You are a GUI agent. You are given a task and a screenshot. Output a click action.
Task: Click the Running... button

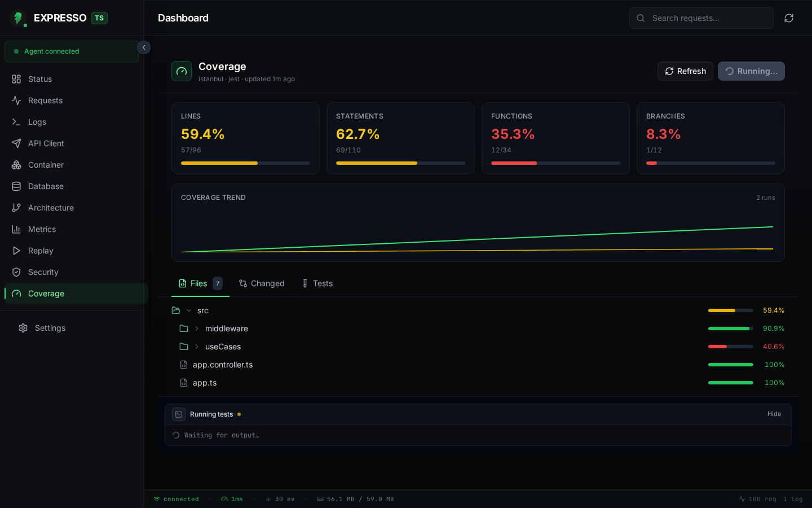(751, 71)
